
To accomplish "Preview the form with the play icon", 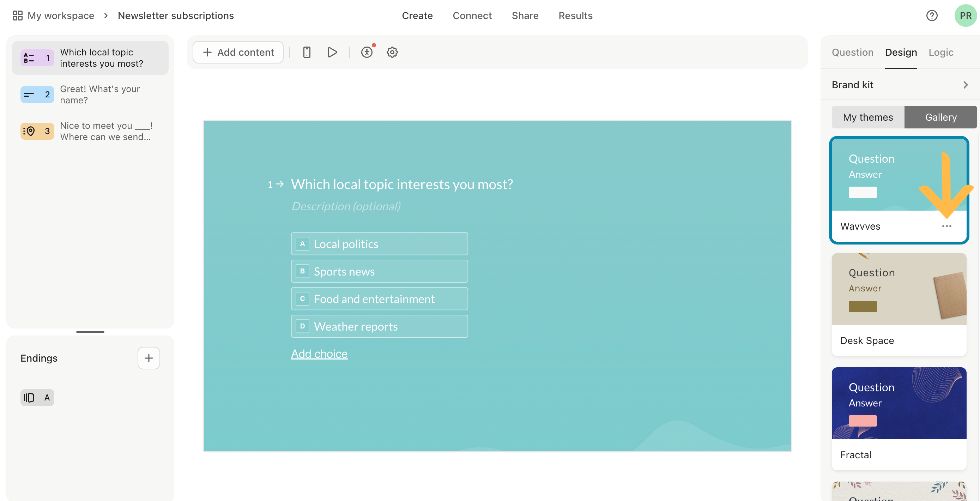I will (x=332, y=52).
